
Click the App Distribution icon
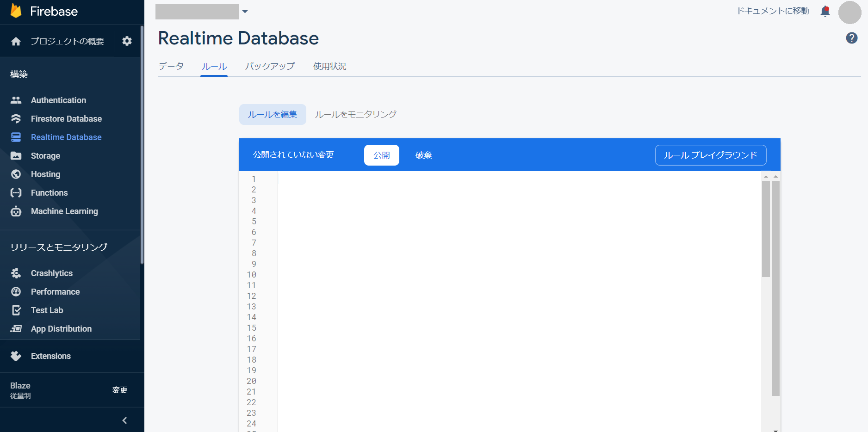click(x=16, y=328)
